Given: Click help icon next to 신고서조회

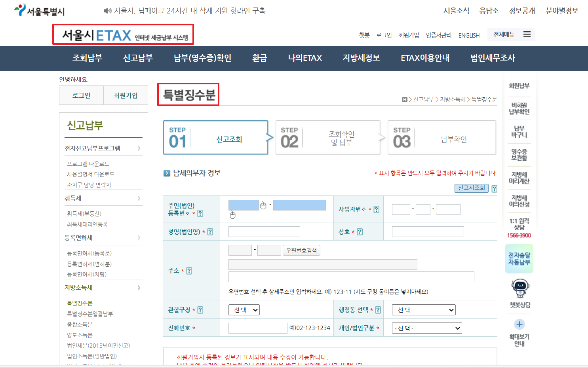Looking at the screenshot, I should [494, 189].
